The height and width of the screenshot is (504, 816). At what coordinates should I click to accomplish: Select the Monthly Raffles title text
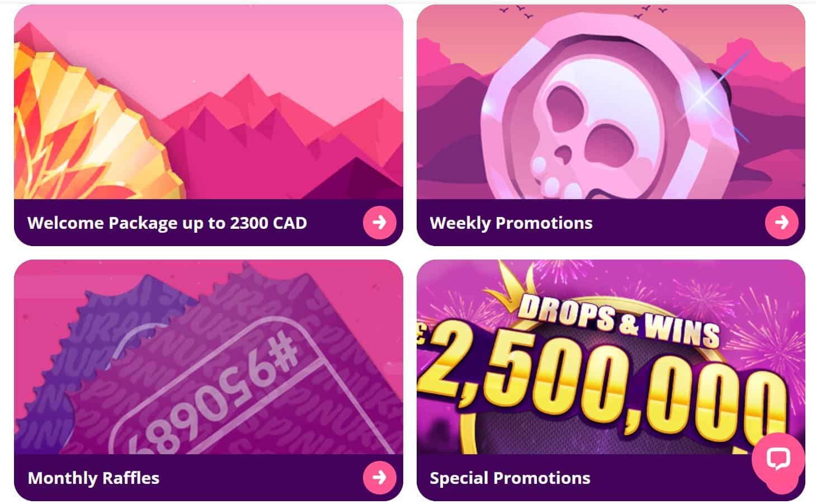[93, 478]
